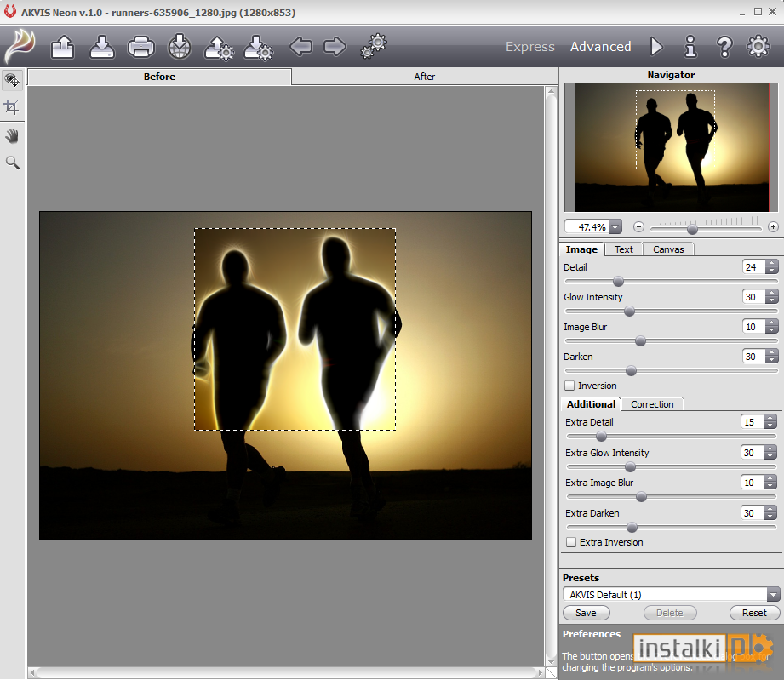
Task: Click the Image Blur slider handle
Action: [x=640, y=341]
